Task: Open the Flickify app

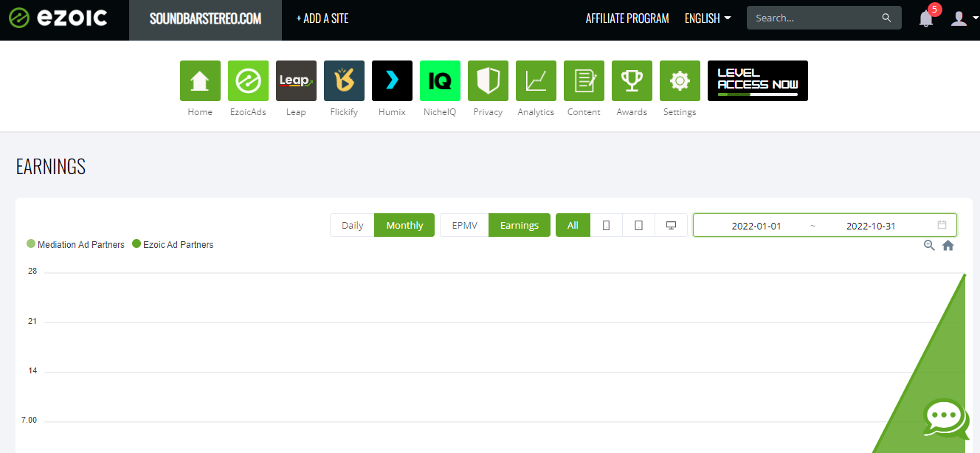Action: (344, 80)
